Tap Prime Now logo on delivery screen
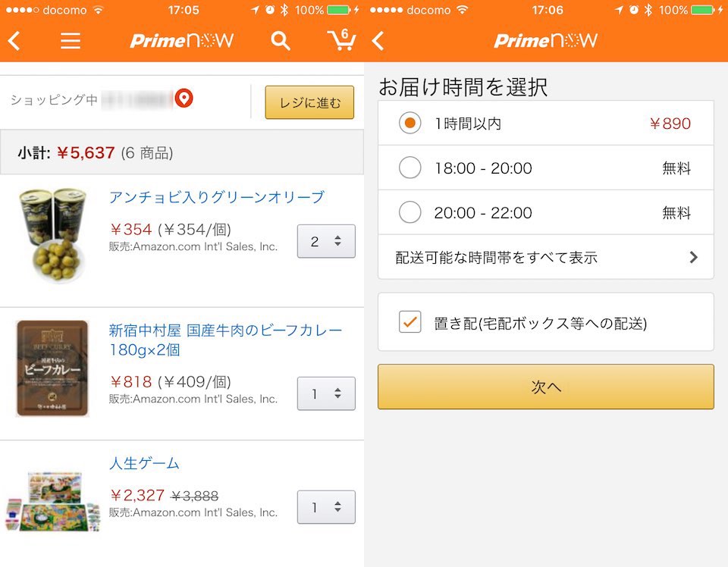728x567 pixels. pyautogui.click(x=546, y=41)
